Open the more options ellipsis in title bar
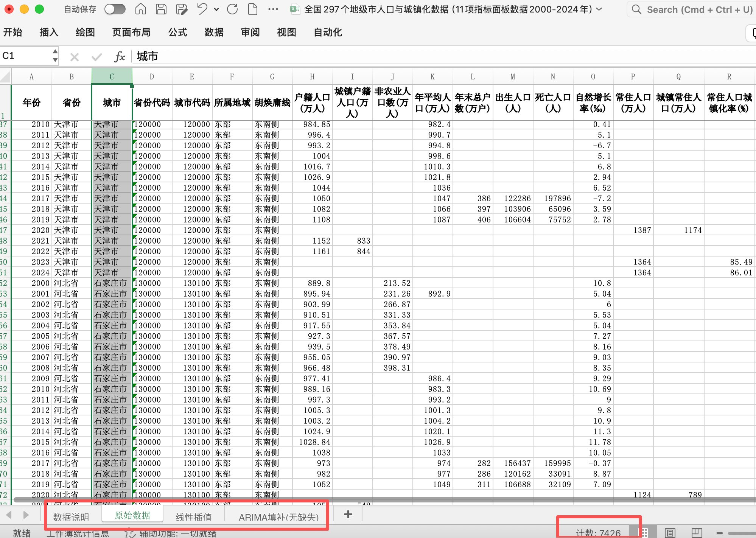The width and height of the screenshot is (756, 538). point(273,9)
